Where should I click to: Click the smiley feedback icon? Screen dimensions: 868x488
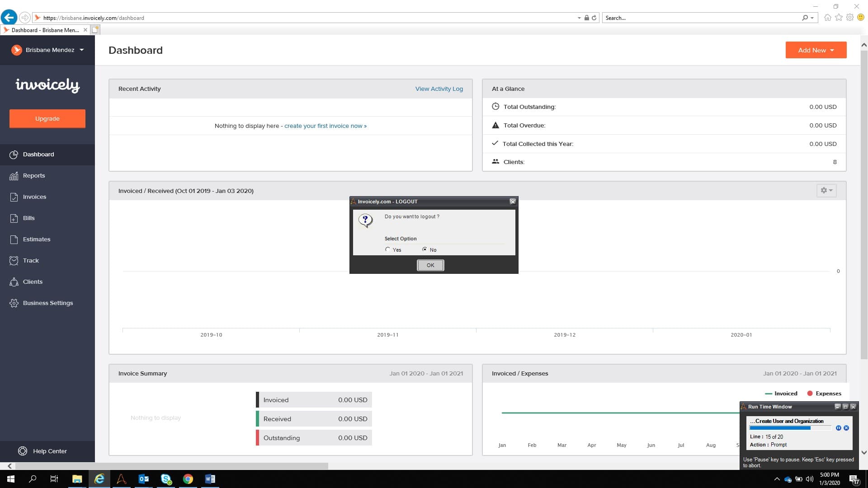click(861, 18)
